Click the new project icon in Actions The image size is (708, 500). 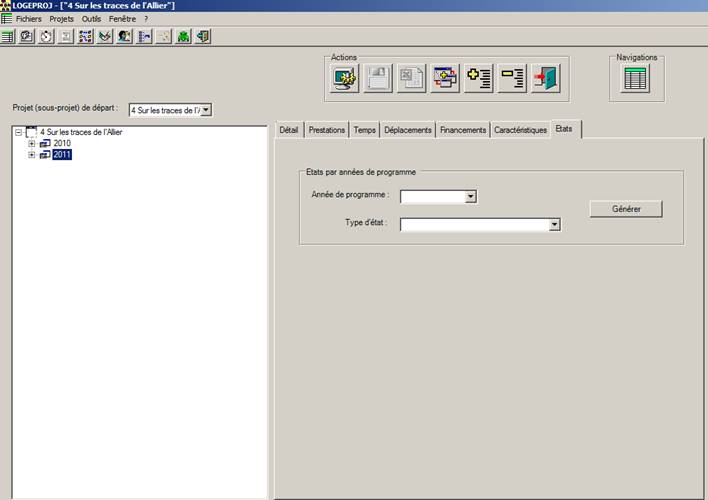coord(345,78)
